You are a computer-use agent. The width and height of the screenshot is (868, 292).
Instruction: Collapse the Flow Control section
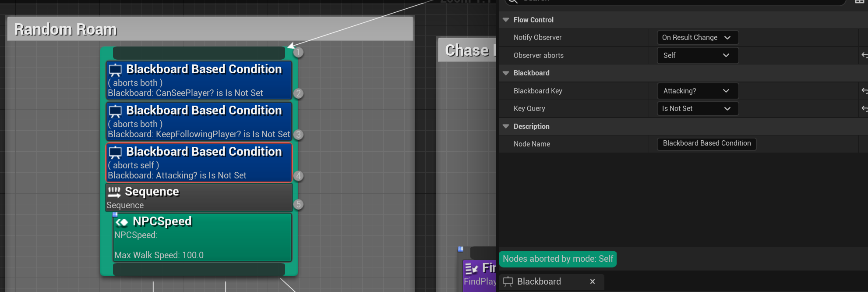[506, 20]
